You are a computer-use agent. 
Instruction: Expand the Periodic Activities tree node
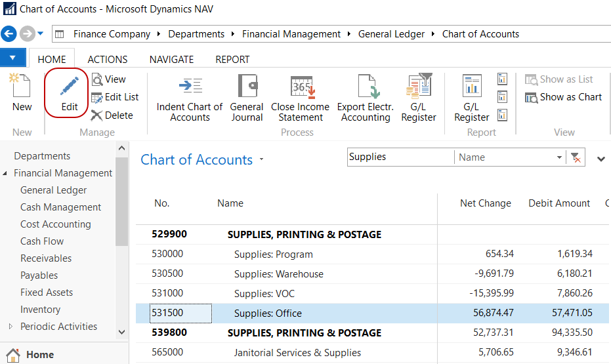(10, 327)
